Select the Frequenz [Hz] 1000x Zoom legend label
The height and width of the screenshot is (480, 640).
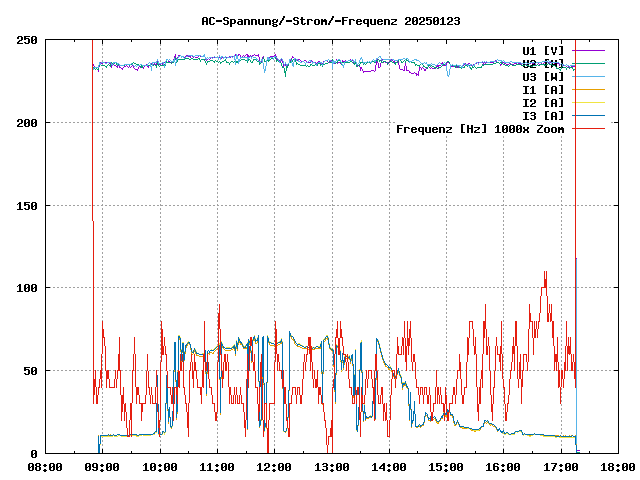click(480, 129)
